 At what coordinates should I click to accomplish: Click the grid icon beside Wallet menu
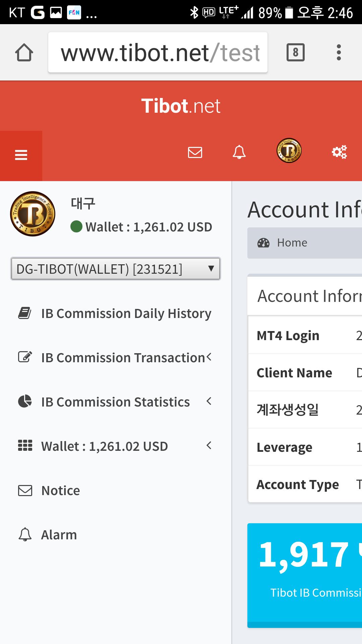point(25,445)
